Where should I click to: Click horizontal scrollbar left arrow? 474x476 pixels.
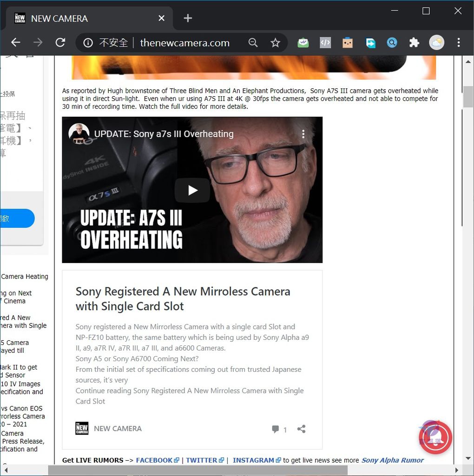[6, 470]
